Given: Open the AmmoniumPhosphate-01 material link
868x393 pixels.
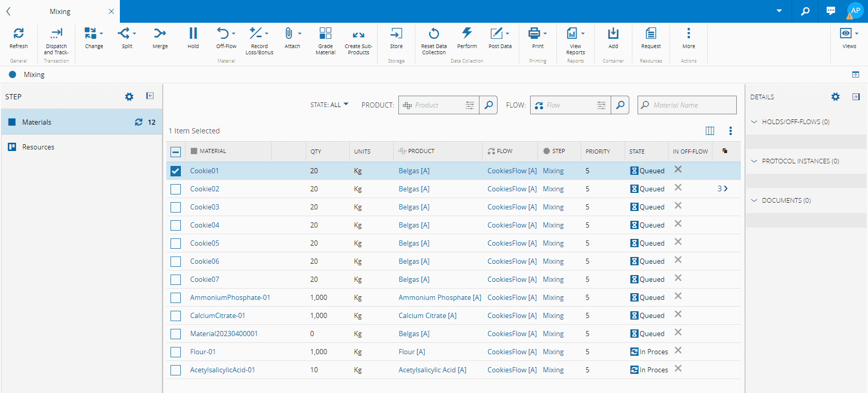Looking at the screenshot, I should pyautogui.click(x=230, y=298).
